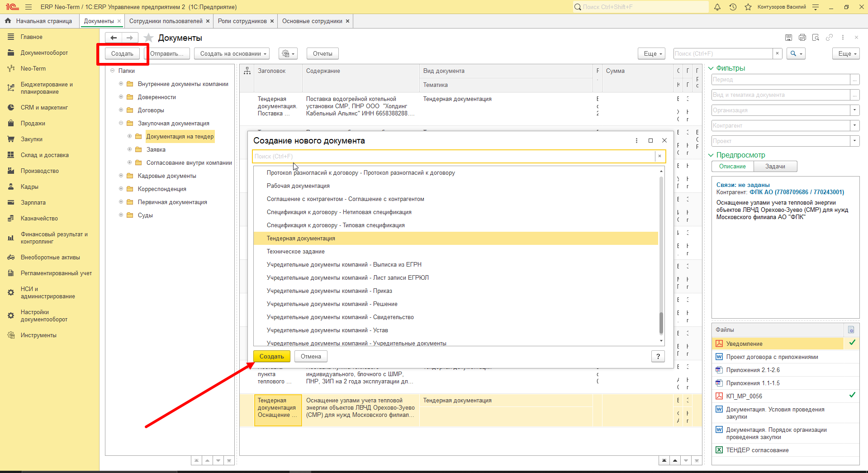Open the Уведомление file
Viewport: 868px width, 473px height.
pos(744,344)
